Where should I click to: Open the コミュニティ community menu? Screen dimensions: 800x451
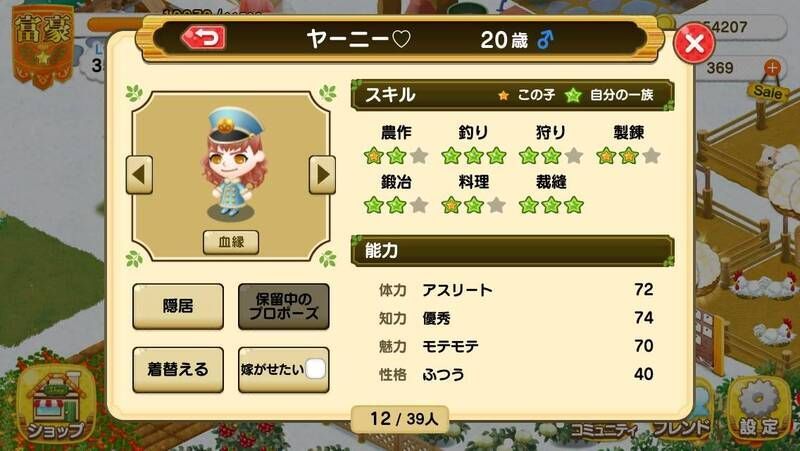point(603,430)
